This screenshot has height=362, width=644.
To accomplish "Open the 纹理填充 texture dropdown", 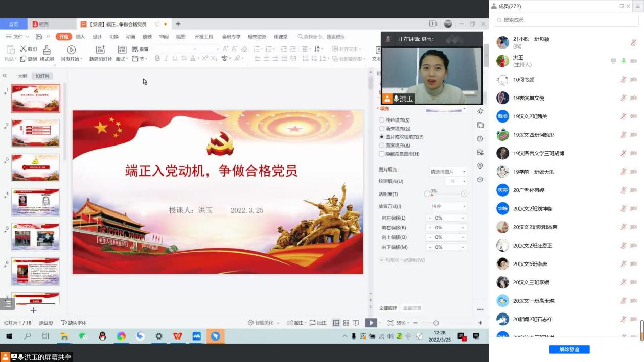I will 455,181.
